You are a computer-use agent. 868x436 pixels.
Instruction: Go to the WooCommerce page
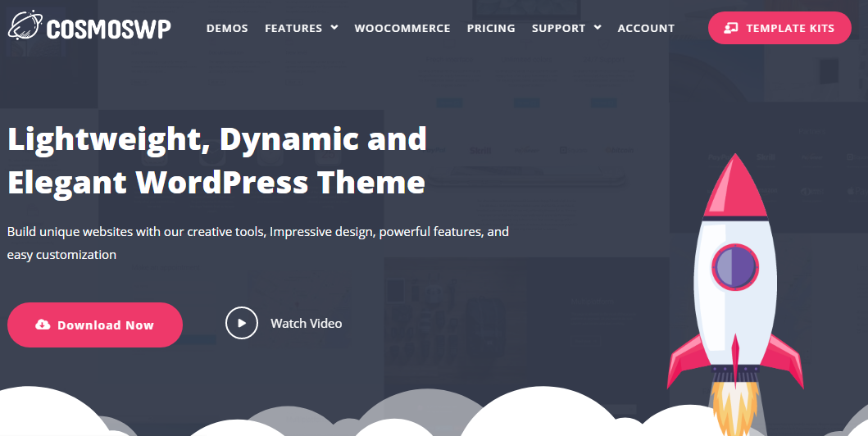[402, 28]
